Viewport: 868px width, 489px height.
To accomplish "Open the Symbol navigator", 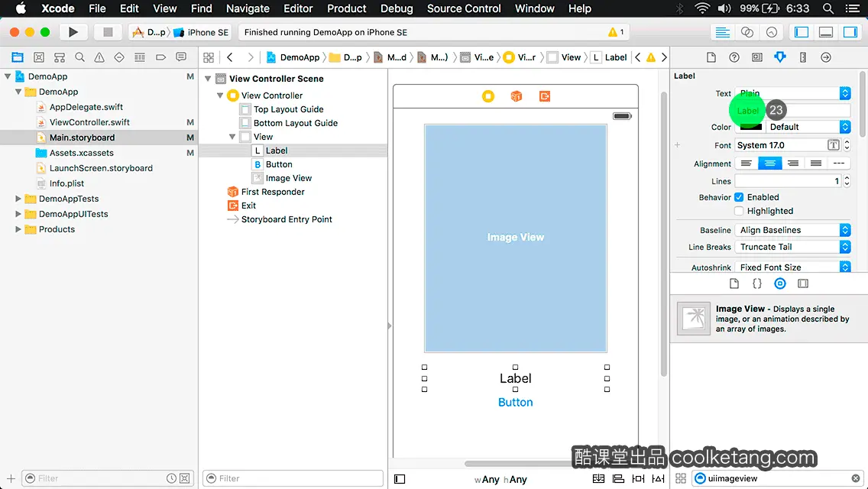I will click(x=60, y=57).
